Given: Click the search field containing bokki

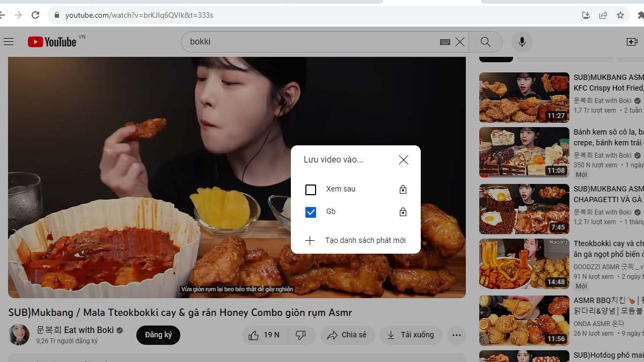Looking at the screenshot, I should [x=311, y=42].
